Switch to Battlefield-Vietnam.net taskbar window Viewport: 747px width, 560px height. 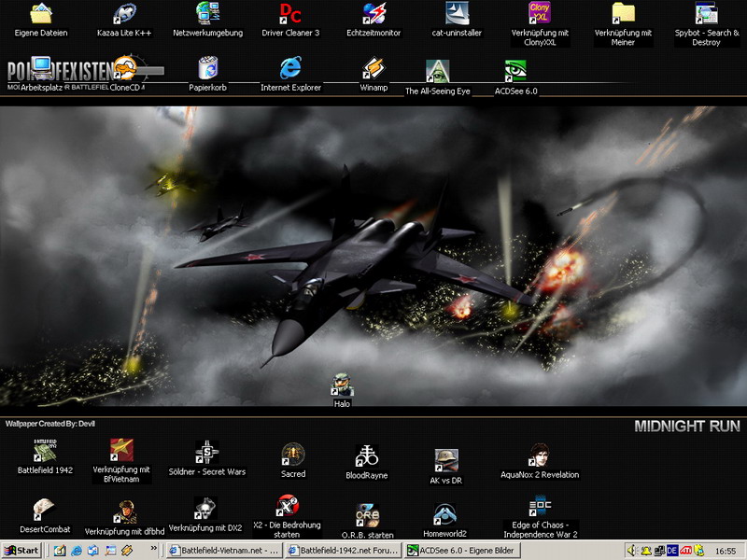click(224, 551)
